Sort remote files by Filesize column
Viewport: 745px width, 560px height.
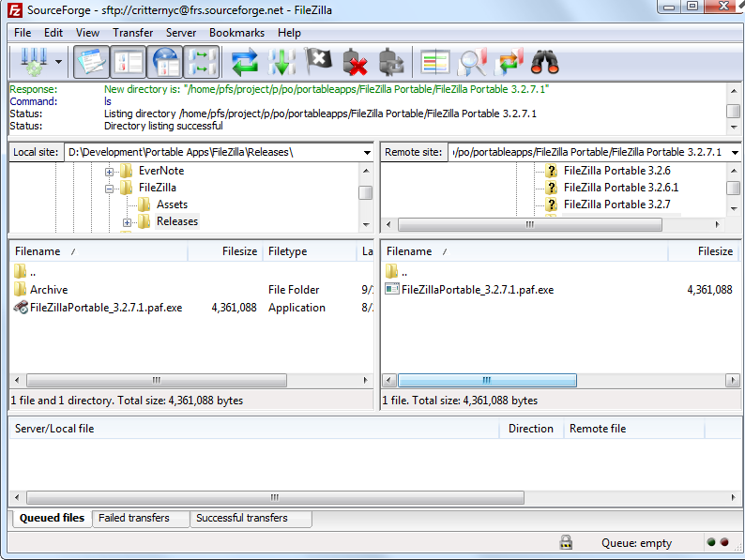coord(704,251)
